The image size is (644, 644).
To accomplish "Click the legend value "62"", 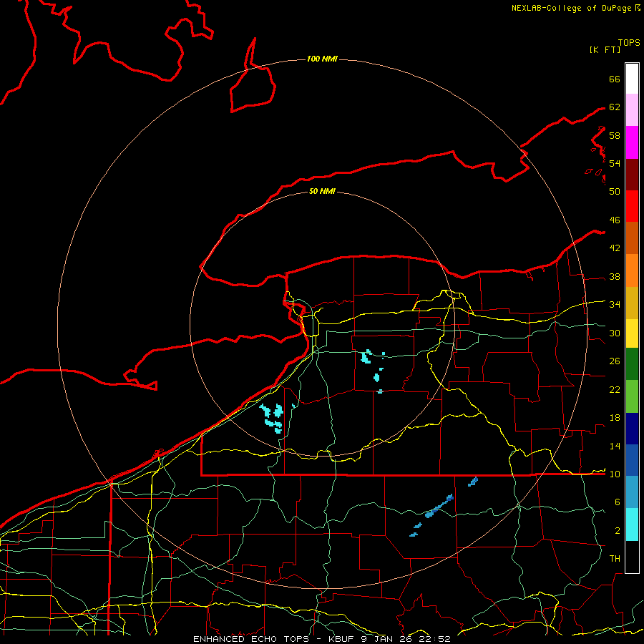I will 615,107.
